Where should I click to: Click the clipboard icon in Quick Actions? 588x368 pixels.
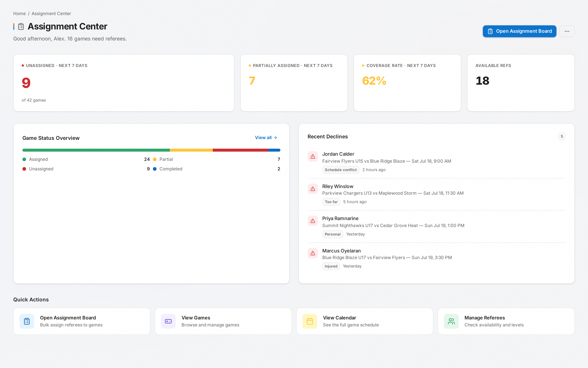click(x=27, y=321)
